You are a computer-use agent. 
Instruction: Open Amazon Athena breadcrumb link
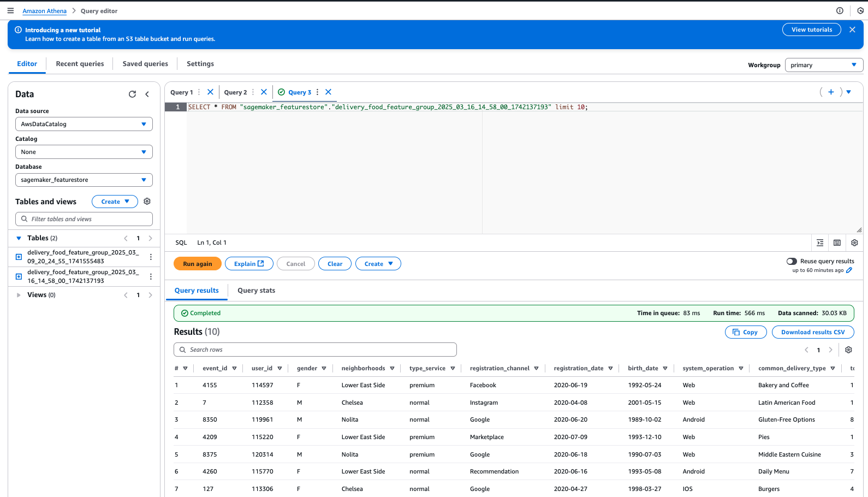coord(44,11)
